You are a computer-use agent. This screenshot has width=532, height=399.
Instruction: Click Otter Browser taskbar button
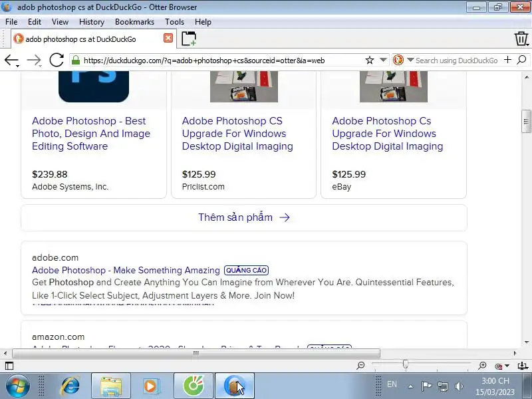coord(235,386)
